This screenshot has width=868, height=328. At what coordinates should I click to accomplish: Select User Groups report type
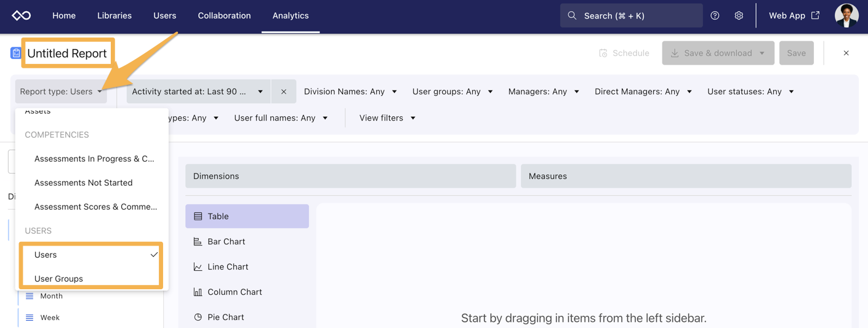58,279
